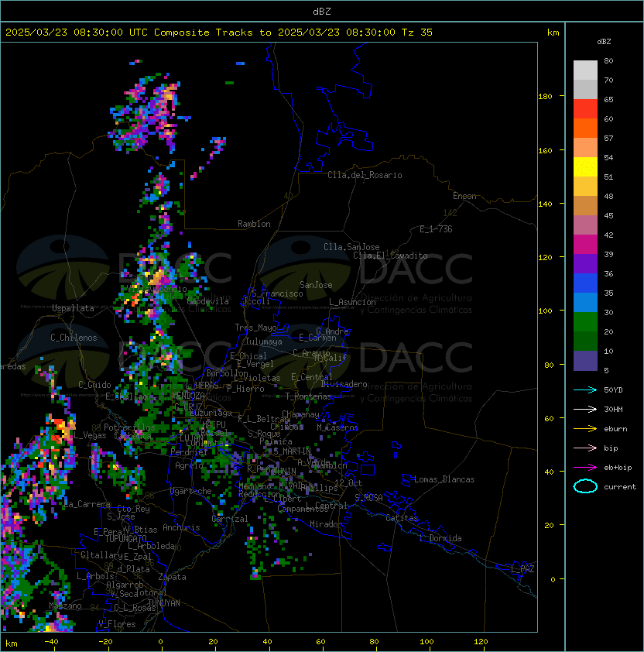The height and width of the screenshot is (652, 644).
Task: Pick the light gray 70–80 dBZ swatch
Action: tap(585, 70)
